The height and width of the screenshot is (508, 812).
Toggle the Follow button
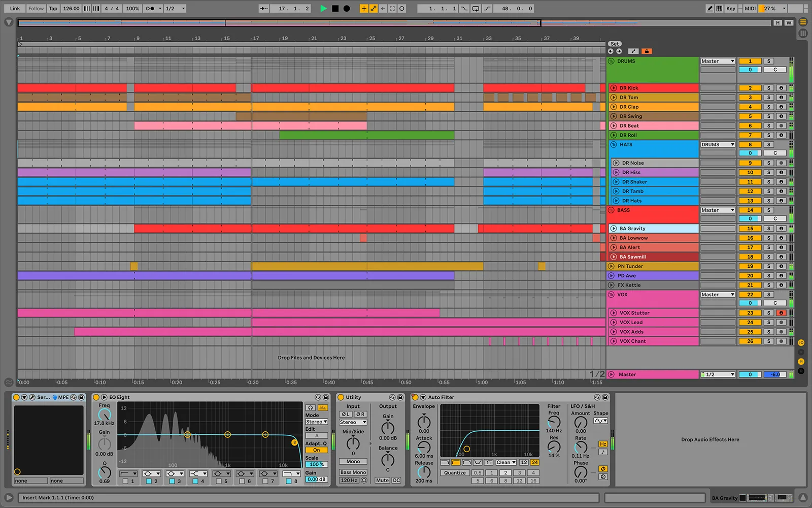[36, 9]
